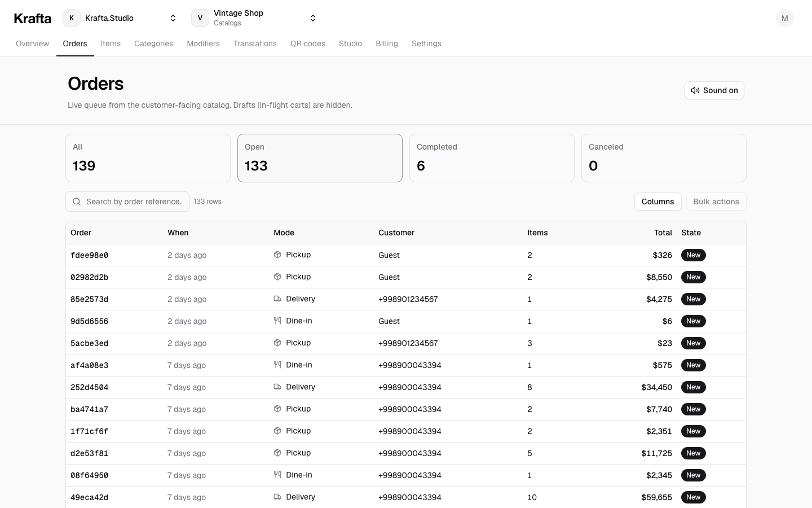This screenshot has height=508, width=812.
Task: Click the search magnifier icon
Action: [77, 202]
